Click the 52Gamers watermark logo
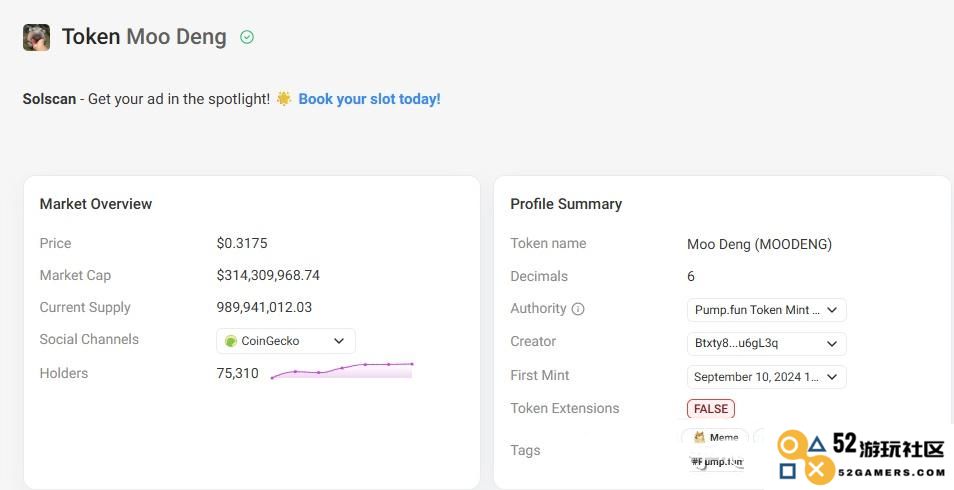954x490 pixels. coord(861,457)
